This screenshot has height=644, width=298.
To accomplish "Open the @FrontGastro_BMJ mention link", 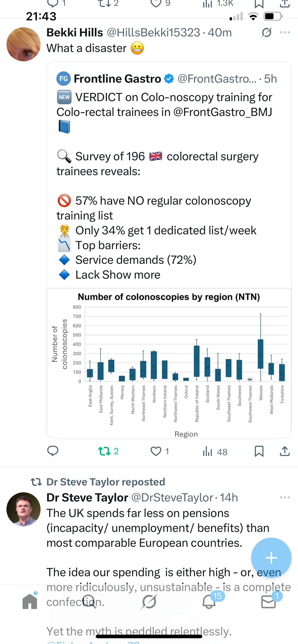I will coord(223,112).
